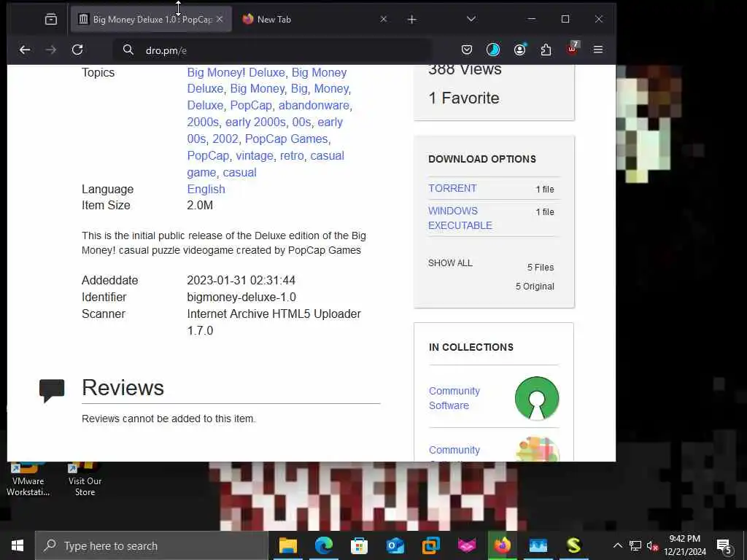
Task: Click the Reviews speech bubble icon
Action: point(52,391)
